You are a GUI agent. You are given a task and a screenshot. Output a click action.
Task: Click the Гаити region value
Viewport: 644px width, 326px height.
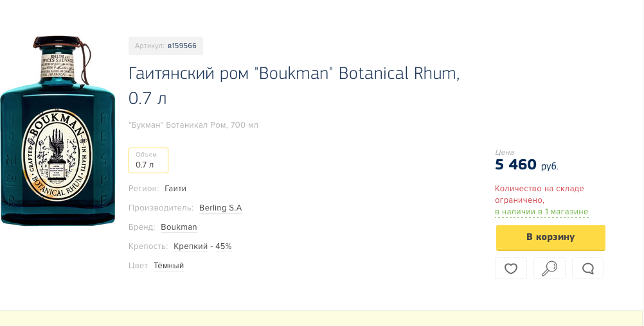pos(175,189)
